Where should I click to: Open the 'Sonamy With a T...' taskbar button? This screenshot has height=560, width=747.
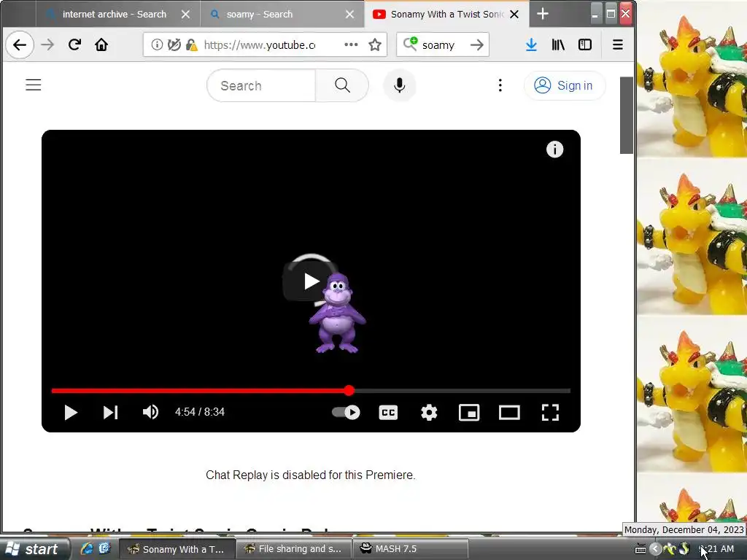coord(177,549)
